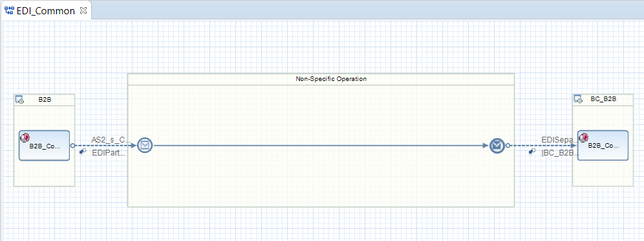Select the B2B_Co... component in B2B pool

pyautogui.click(x=45, y=146)
